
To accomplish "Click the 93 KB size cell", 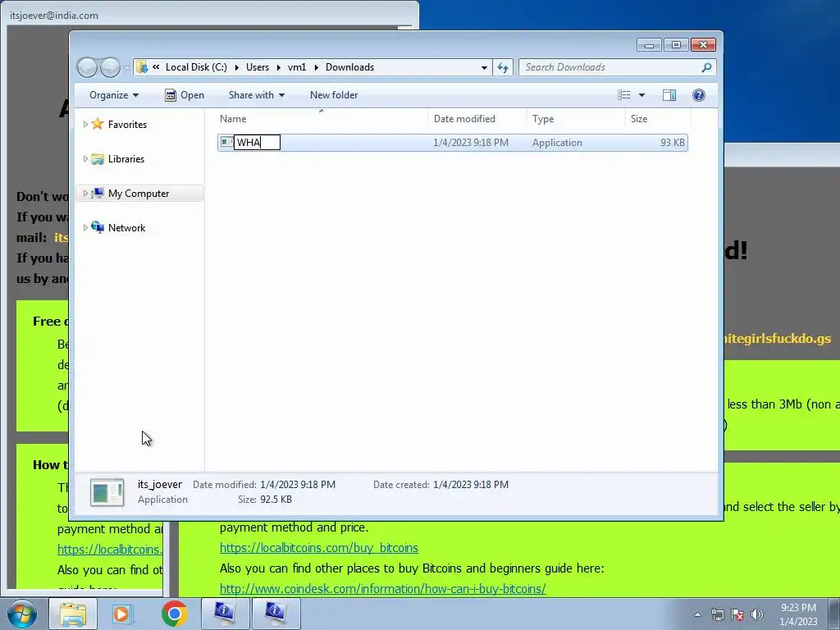I will [x=673, y=143].
